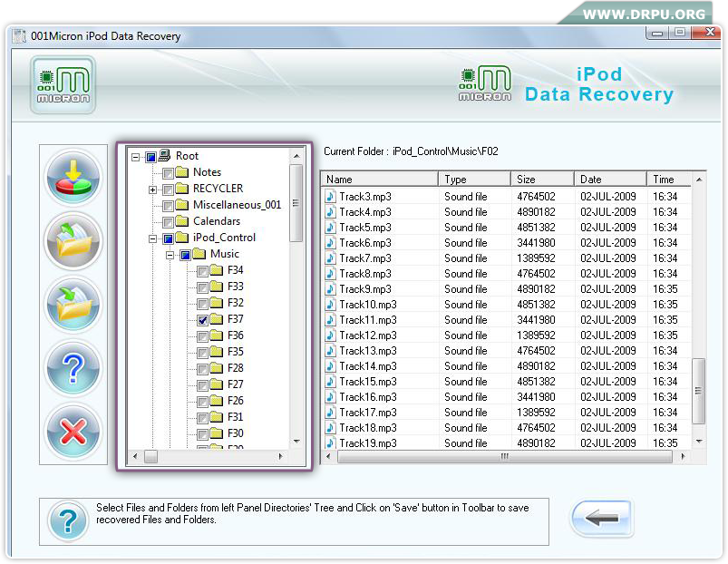Click the music note icon for Track16.mp3

tap(330, 397)
